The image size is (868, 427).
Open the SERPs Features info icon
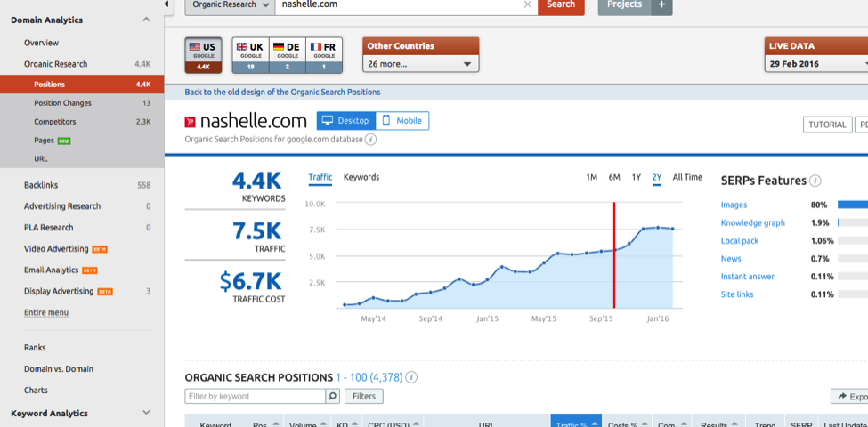tap(815, 181)
